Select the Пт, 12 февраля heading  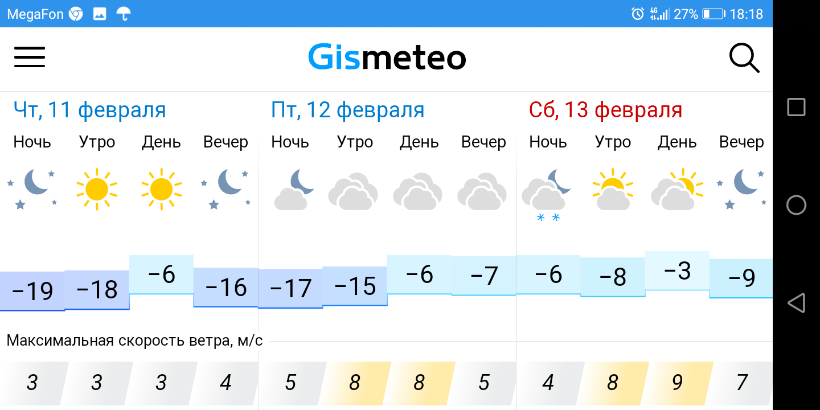pos(348,110)
